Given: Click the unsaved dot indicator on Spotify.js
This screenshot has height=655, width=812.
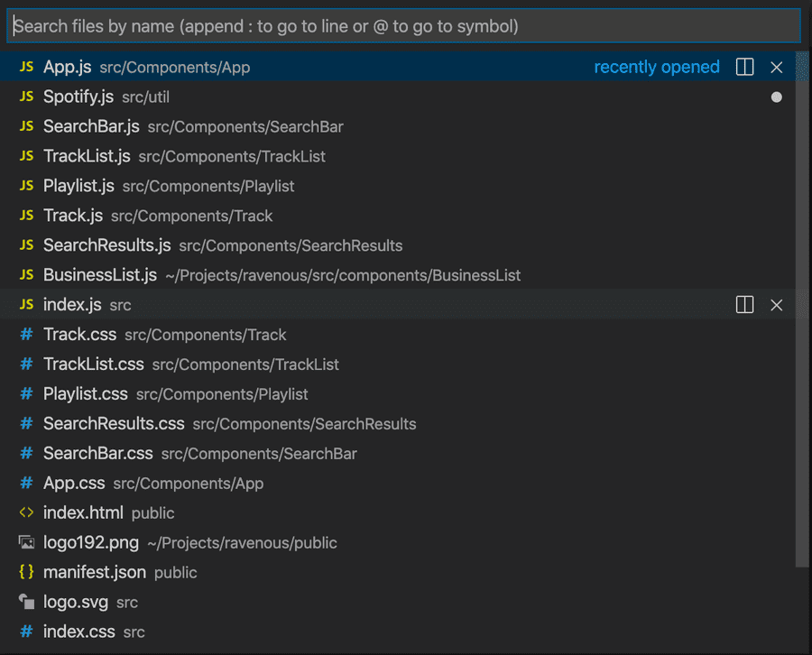Looking at the screenshot, I should pyautogui.click(x=777, y=97).
